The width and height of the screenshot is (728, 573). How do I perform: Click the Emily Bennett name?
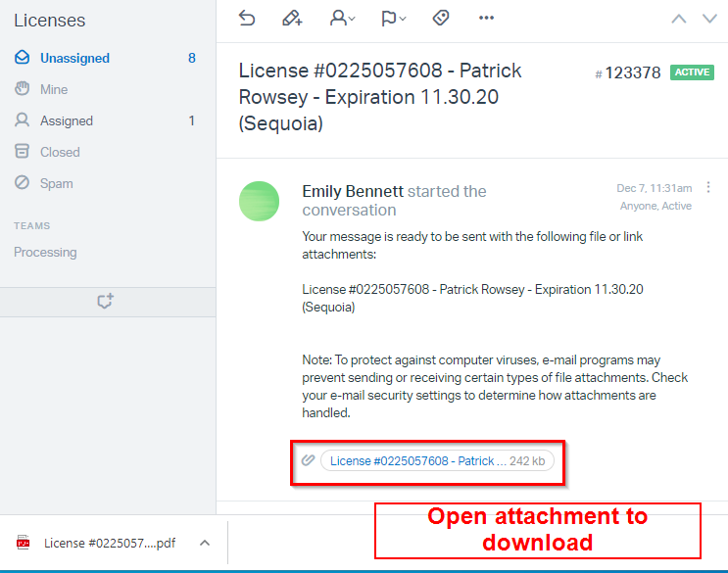tap(353, 191)
